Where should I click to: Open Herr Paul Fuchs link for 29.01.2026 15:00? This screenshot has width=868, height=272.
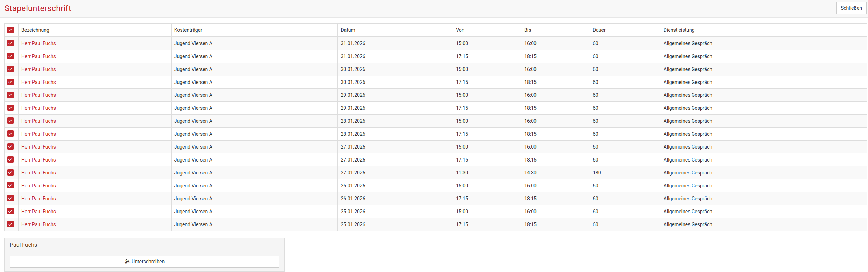point(38,95)
